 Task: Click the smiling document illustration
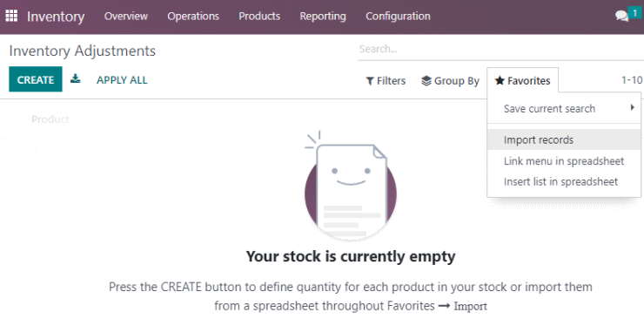click(x=351, y=187)
